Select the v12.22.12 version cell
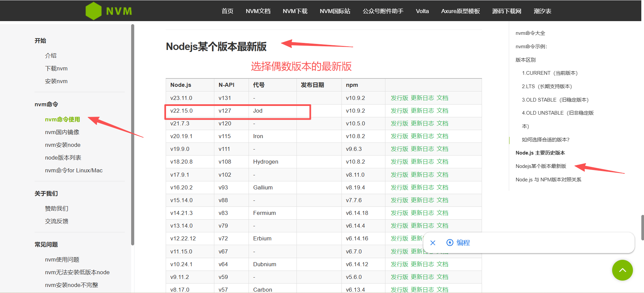 tap(190, 238)
